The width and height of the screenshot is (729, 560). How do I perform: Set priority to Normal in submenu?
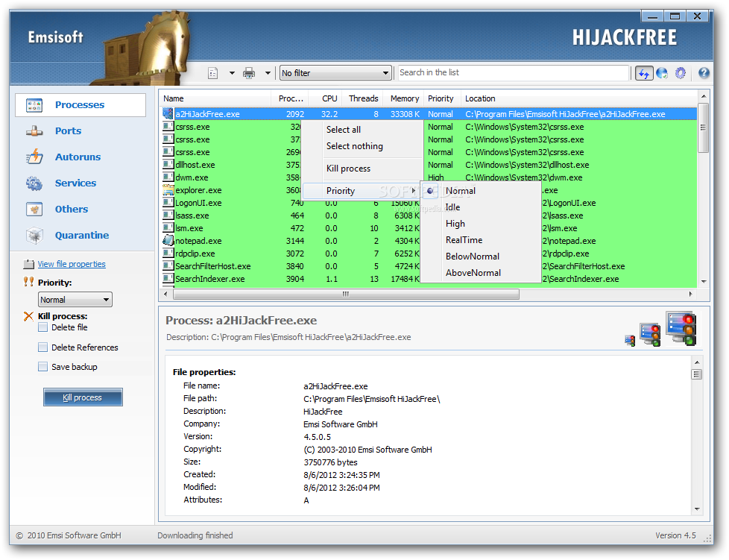(481, 191)
